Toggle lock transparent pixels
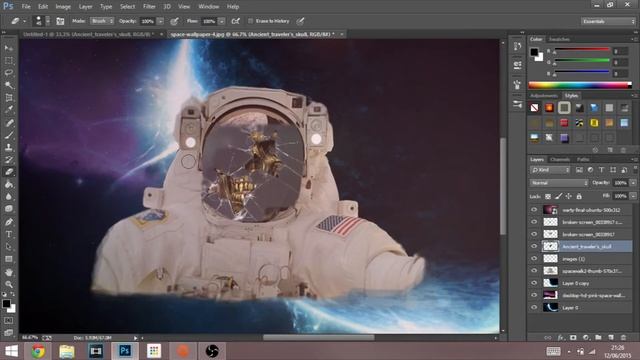640x360 pixels. (548, 196)
